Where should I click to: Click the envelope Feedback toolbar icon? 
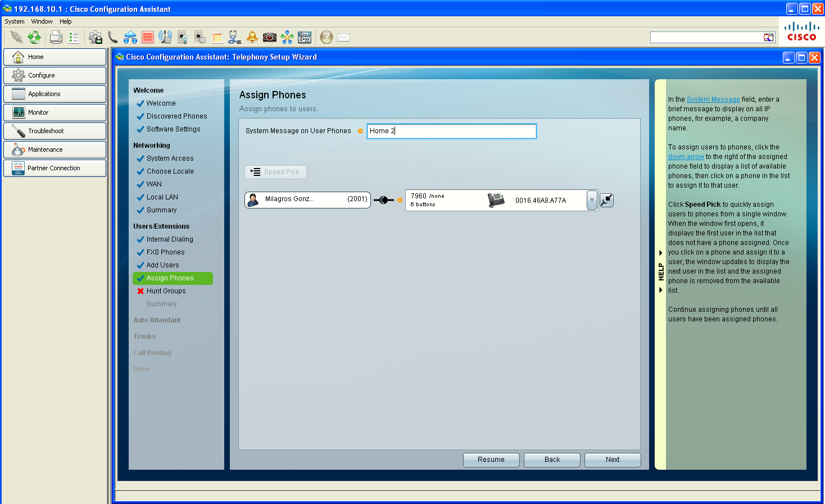coord(344,37)
